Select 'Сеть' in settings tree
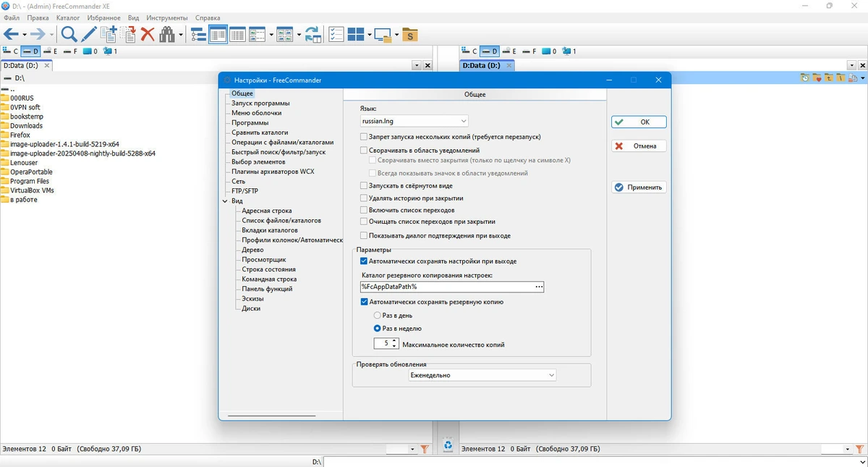Image resolution: width=868 pixels, height=467 pixels. (x=238, y=182)
